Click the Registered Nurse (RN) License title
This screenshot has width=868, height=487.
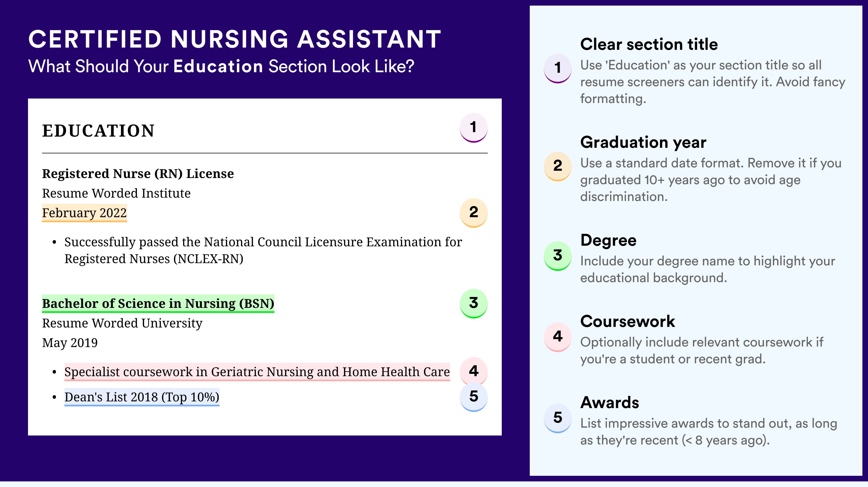coord(138,174)
